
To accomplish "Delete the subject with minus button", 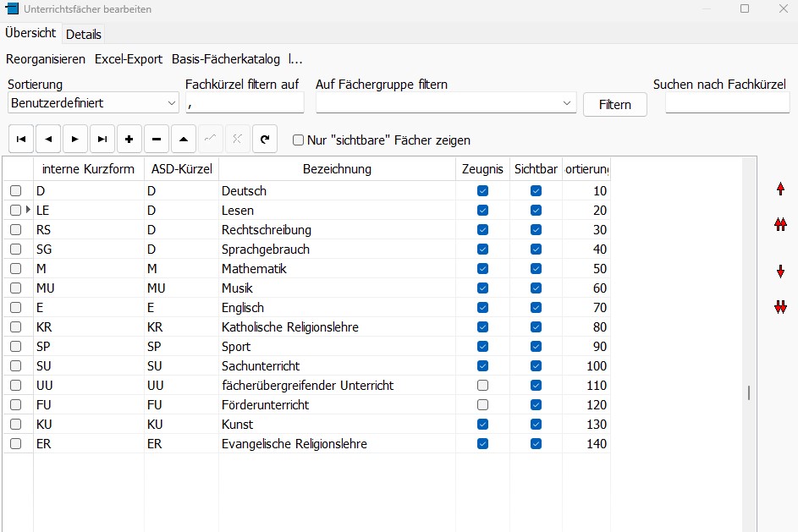I will tap(157, 139).
